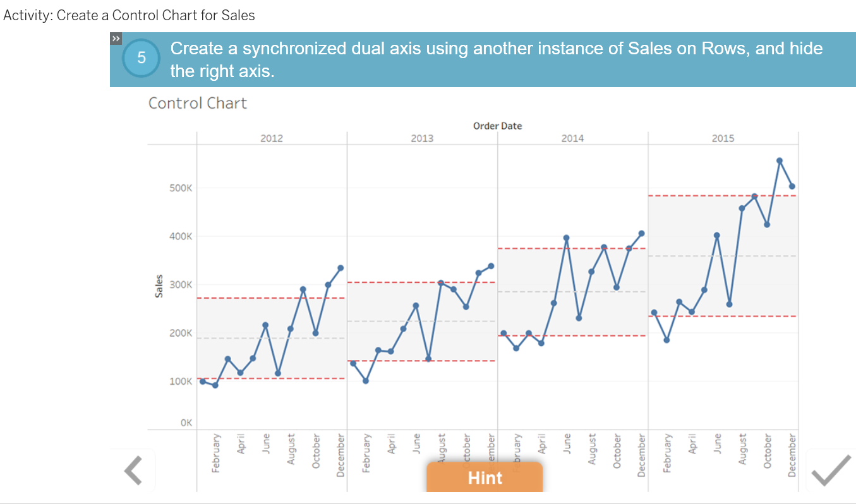The image size is (856, 504).
Task: Select the 2014 year header
Action: [572, 138]
